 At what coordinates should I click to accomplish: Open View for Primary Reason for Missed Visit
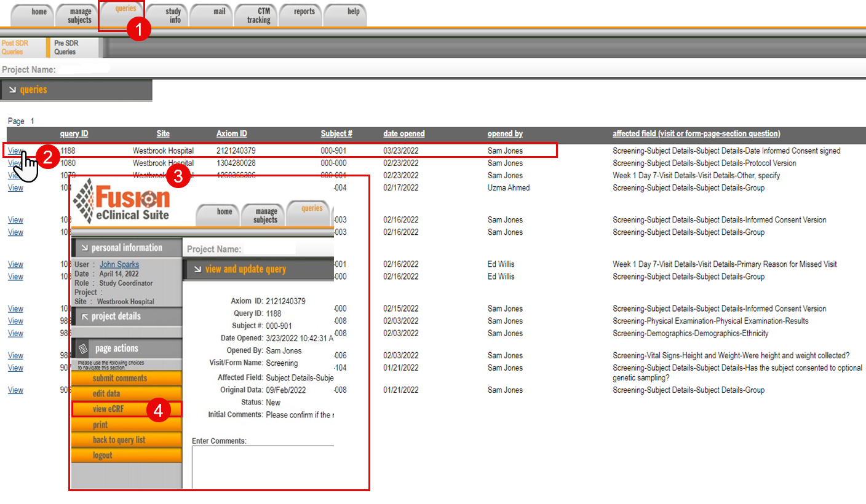(x=15, y=264)
